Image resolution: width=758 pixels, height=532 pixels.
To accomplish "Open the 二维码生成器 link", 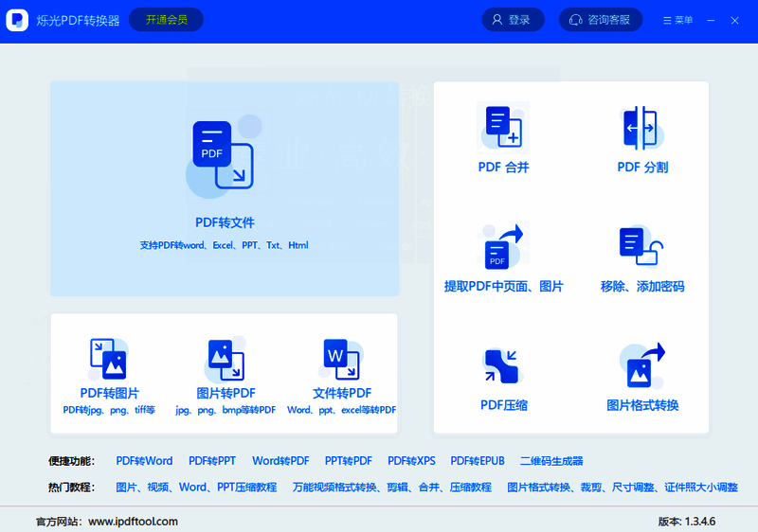I will click(x=551, y=461).
